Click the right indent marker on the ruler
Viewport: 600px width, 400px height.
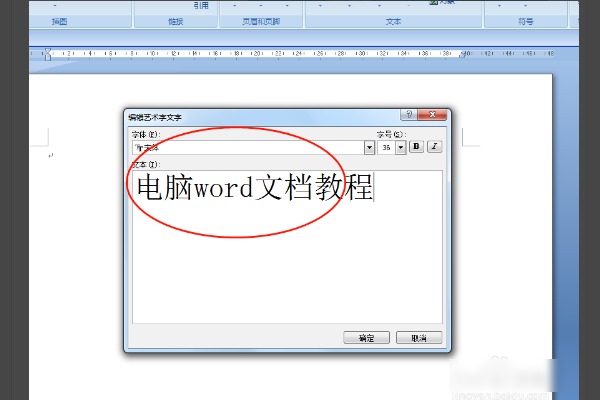click(x=462, y=55)
